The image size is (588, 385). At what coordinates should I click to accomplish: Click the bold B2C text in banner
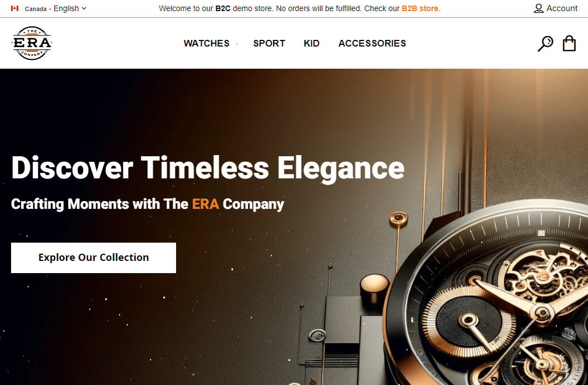pyautogui.click(x=223, y=8)
